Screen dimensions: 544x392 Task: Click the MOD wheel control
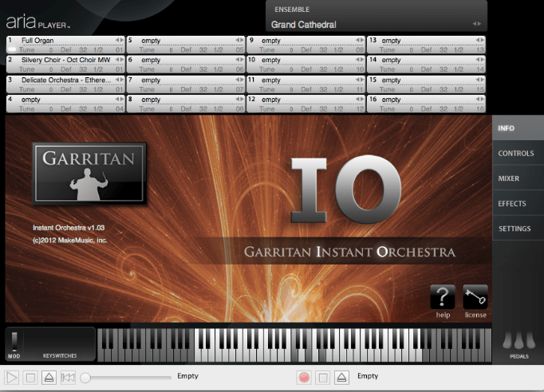pos(14,341)
